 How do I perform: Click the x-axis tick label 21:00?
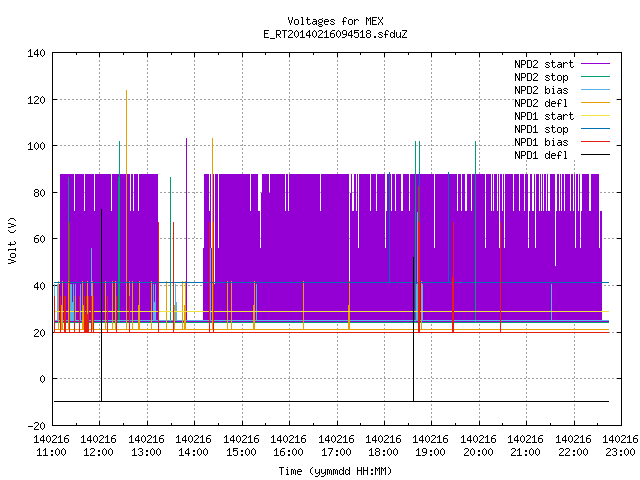tap(525, 452)
